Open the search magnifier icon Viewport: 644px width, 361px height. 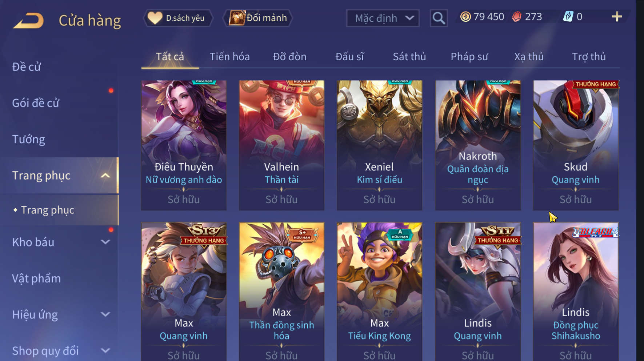pos(439,18)
